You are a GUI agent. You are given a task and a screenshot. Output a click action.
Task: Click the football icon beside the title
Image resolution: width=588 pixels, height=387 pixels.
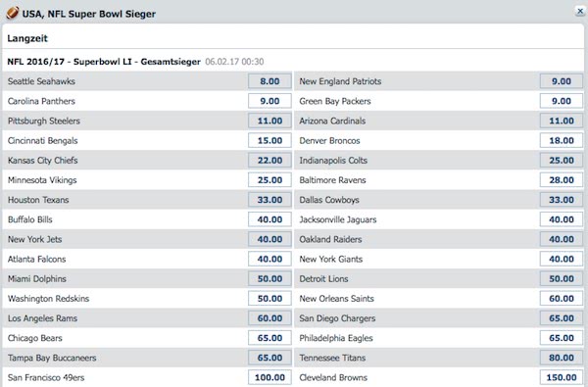(13, 13)
